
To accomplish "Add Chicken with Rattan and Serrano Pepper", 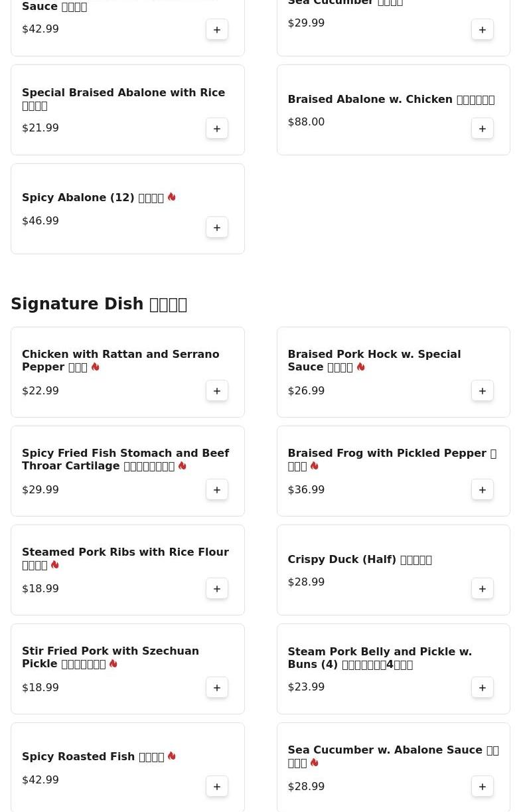I will click(x=217, y=391).
